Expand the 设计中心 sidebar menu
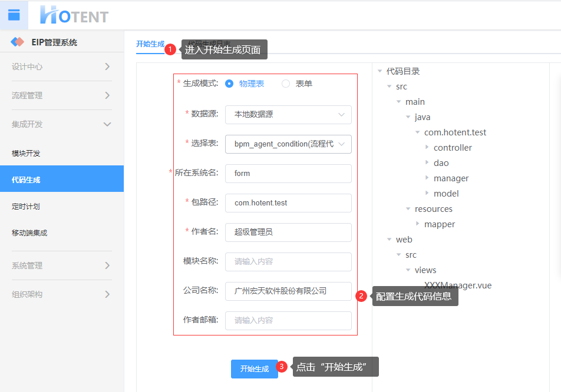This screenshot has width=561, height=392. tap(62, 67)
